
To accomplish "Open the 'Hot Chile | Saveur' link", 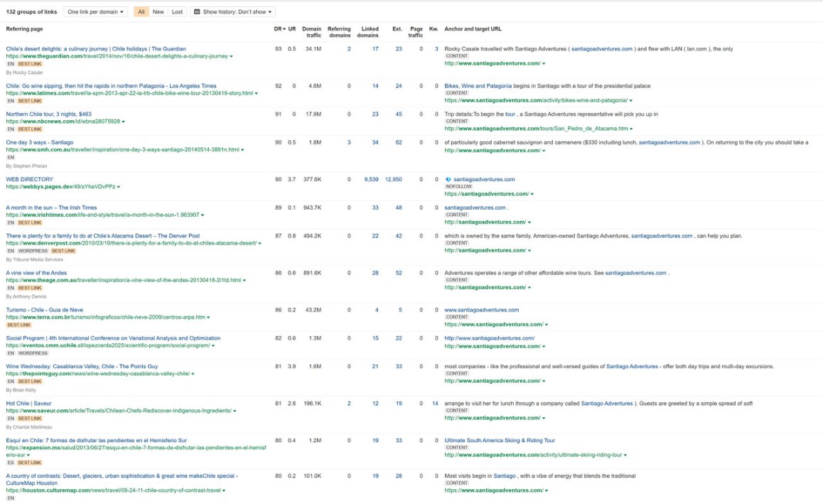I will [29, 403].
